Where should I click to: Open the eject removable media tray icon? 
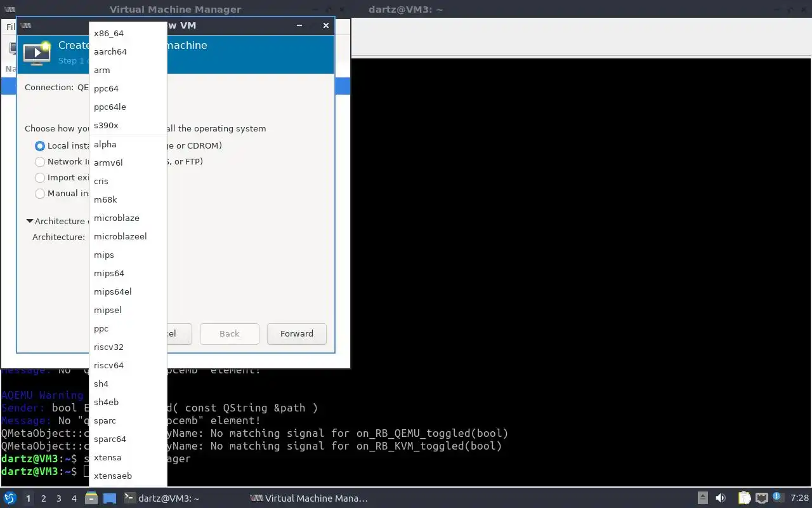pos(703,498)
